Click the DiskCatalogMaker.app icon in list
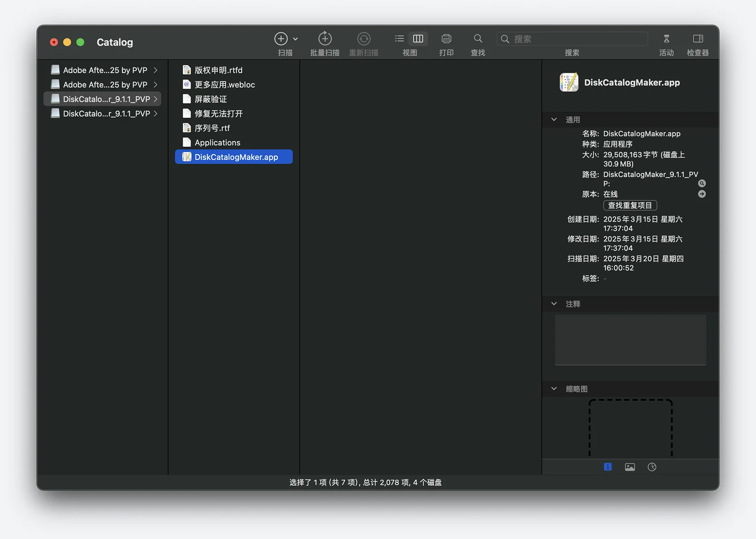The height and width of the screenshot is (539, 756). (x=187, y=157)
